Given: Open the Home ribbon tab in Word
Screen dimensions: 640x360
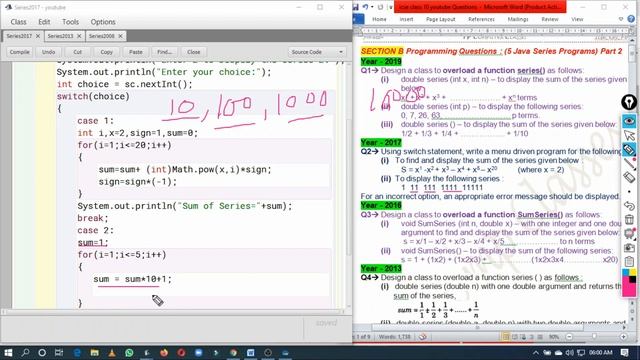Looking at the screenshot, I should 379,19.
